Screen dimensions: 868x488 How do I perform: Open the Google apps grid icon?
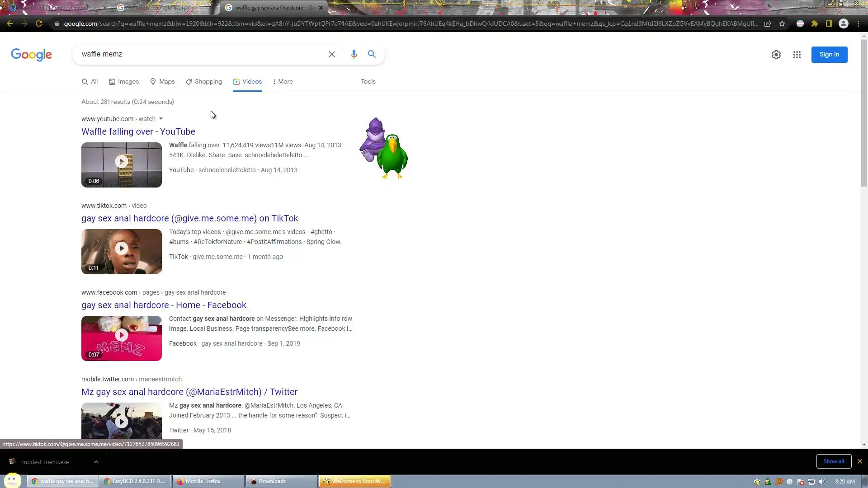[x=797, y=55]
